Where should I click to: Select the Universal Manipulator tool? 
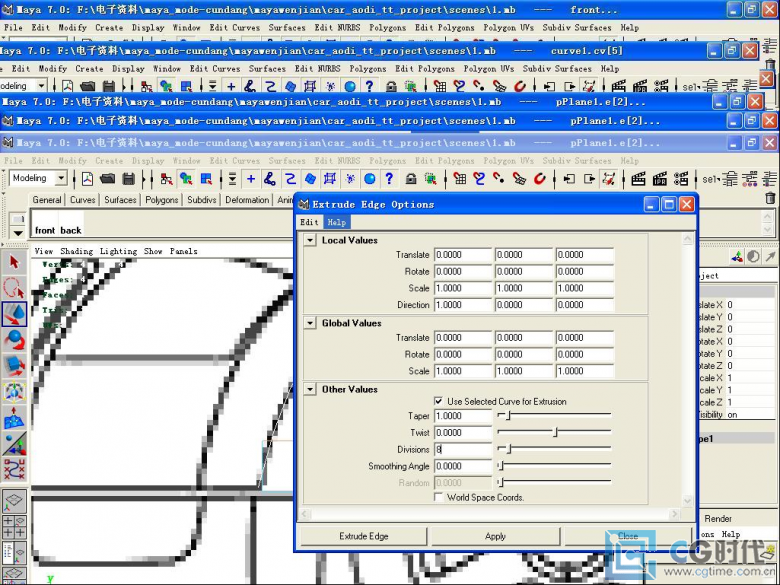coord(14,392)
